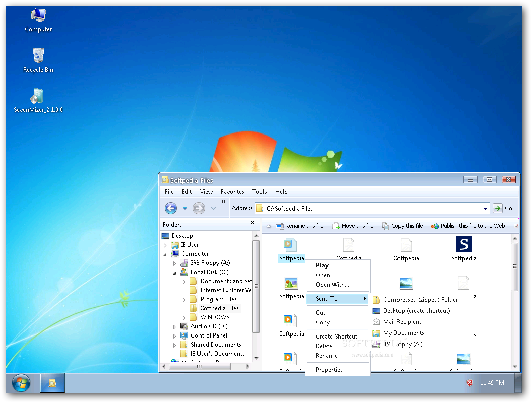
Task: Choose Open With... from the context menu
Action: point(332,285)
